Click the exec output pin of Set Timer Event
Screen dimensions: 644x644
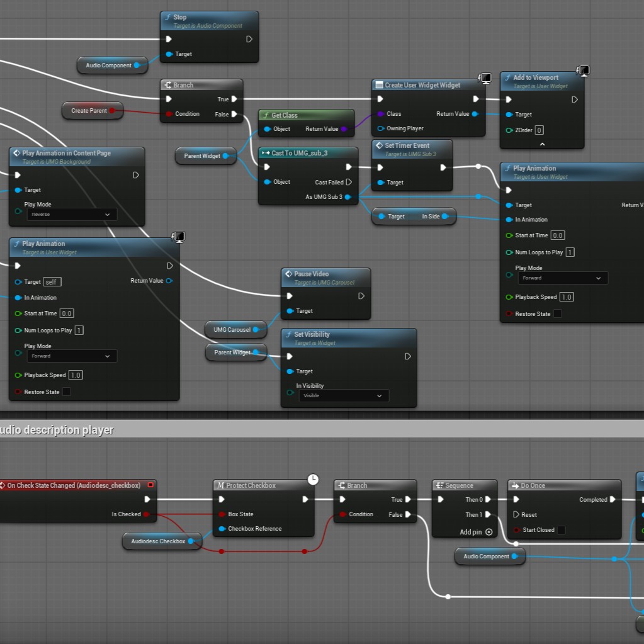(443, 167)
